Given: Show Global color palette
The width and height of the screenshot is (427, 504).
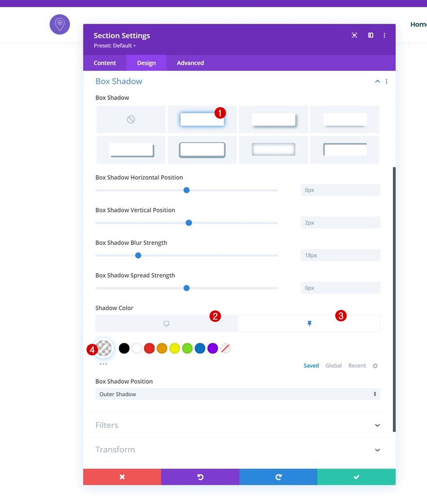Looking at the screenshot, I should point(333,365).
